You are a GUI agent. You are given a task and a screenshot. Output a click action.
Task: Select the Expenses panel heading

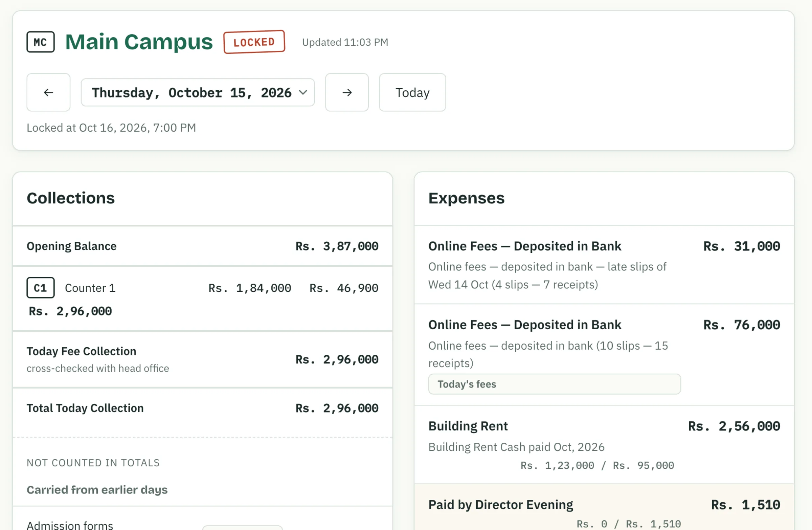466,198
